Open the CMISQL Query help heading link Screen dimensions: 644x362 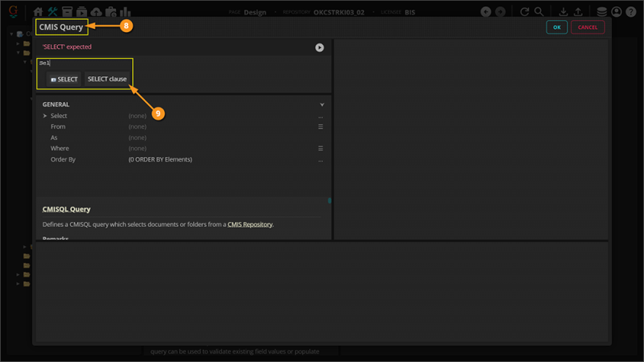(67, 209)
